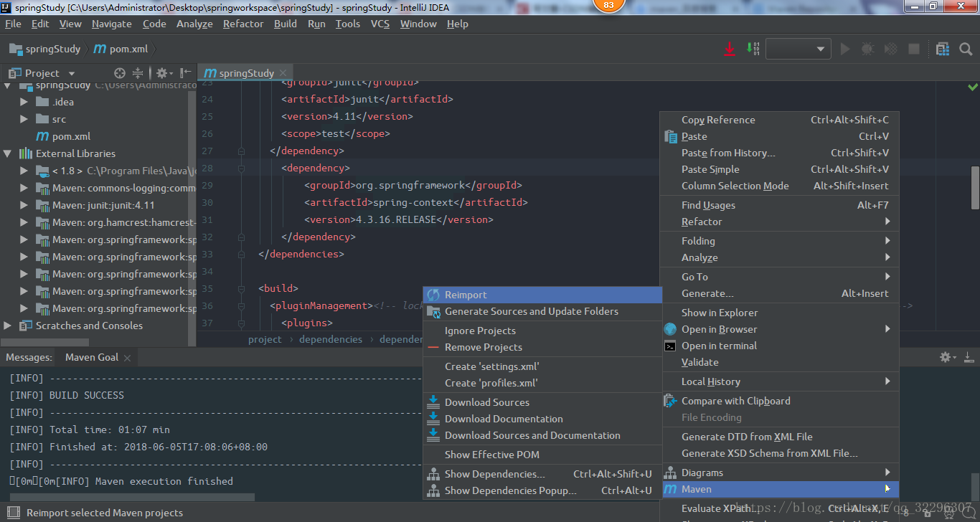980x522 pixels.
Task: Open Project Structure icon in toolbar
Action: click(942, 49)
